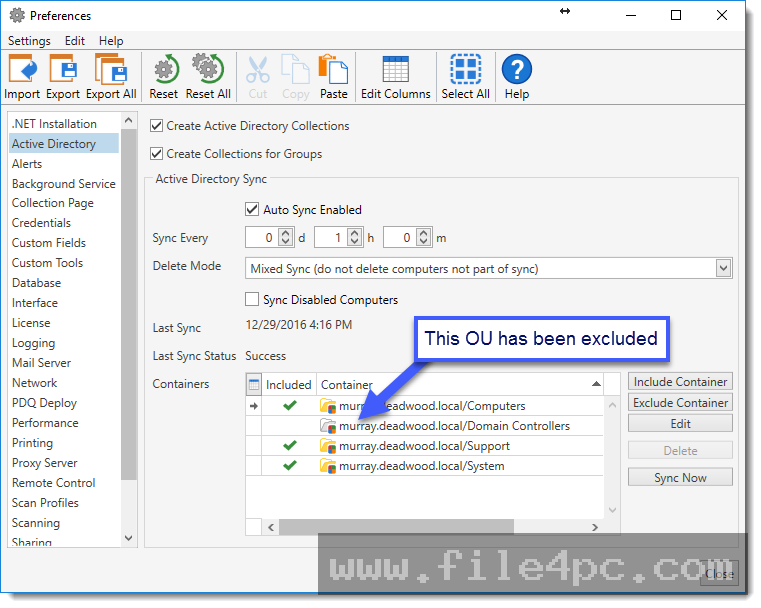
Task: Open Help via the question mark icon
Action: (x=516, y=69)
